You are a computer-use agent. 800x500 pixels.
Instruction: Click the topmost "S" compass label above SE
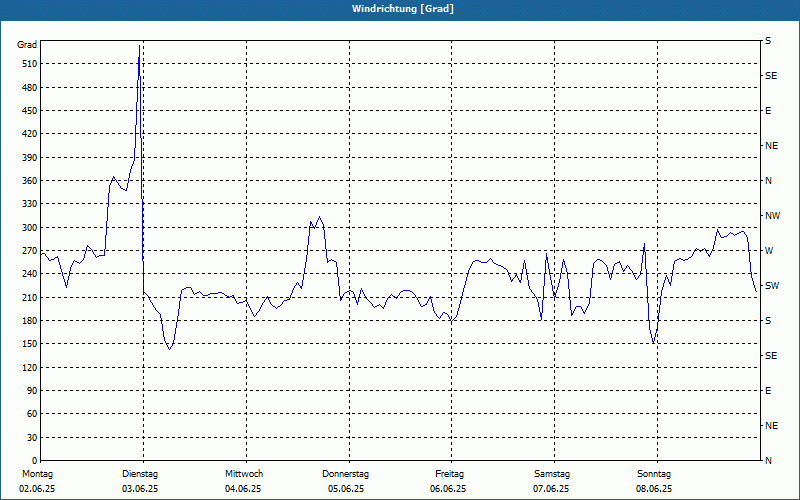pyautogui.click(x=768, y=41)
